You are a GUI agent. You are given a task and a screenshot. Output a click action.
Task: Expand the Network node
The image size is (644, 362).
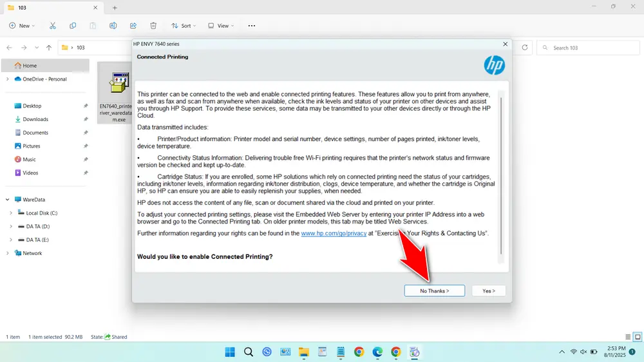tap(7, 253)
